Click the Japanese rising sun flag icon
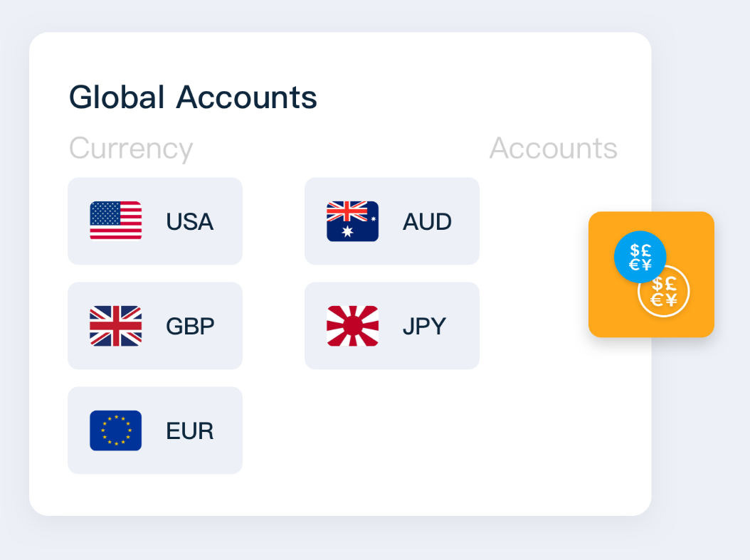 click(352, 326)
